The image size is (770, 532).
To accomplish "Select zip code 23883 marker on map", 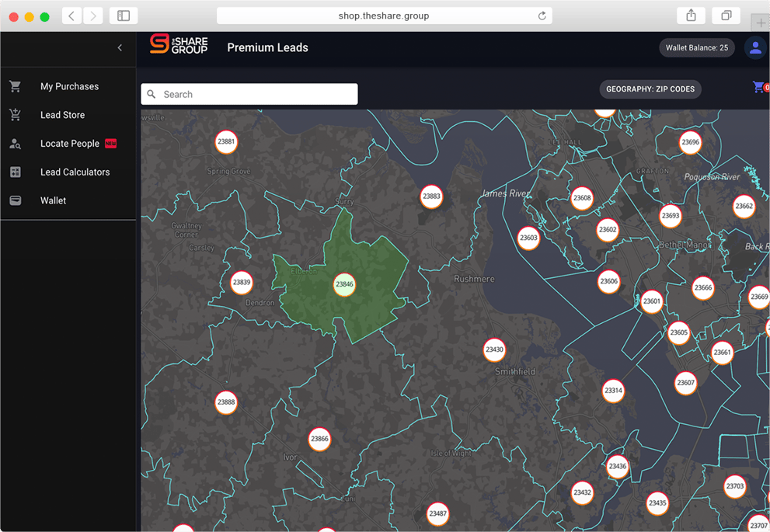I will (431, 196).
